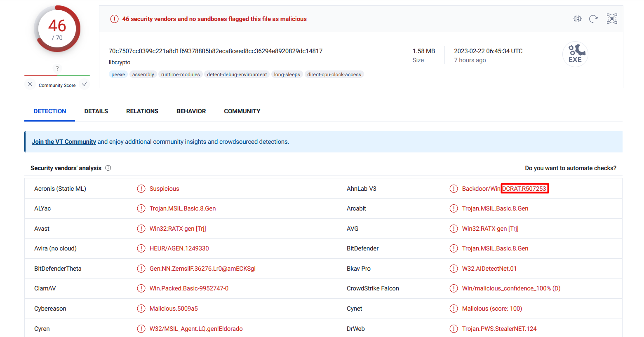Click the Backdoor/Win.DCRAT.R507253 detection
The height and width of the screenshot is (337, 644).
[x=504, y=189]
